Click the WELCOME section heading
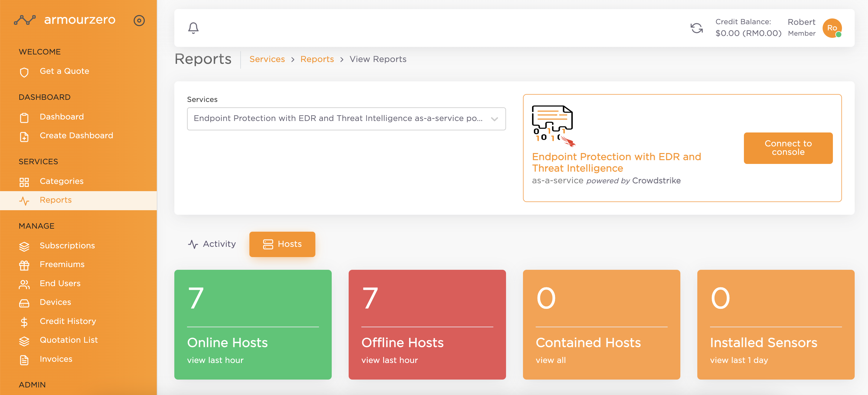The height and width of the screenshot is (395, 868). pyautogui.click(x=40, y=52)
